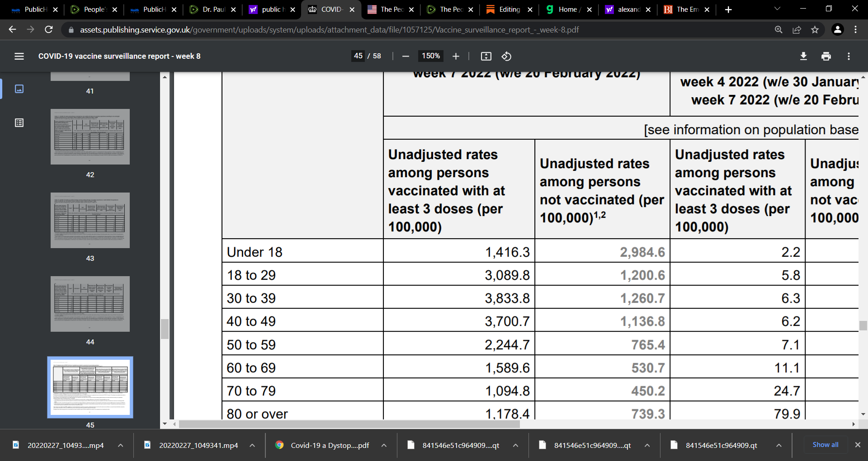The width and height of the screenshot is (868, 461).
Task: Expand options for 841546e51c964909.qt download
Action: [x=778, y=445]
